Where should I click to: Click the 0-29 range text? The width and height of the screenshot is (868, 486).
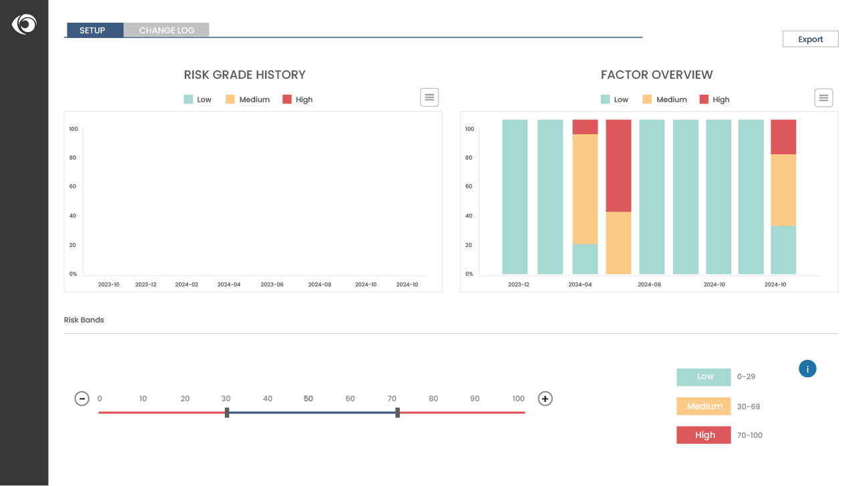pos(746,377)
